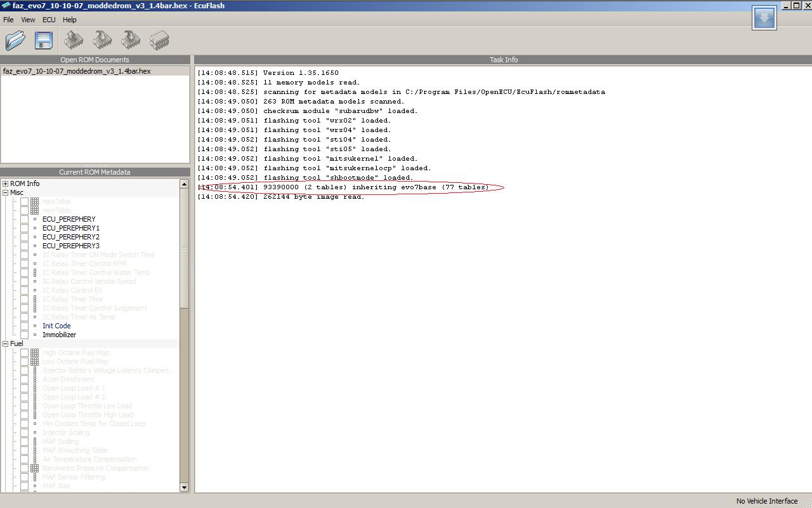Select the Immobilizer tree item
Image resolution: width=812 pixels, height=508 pixels.
(x=59, y=335)
